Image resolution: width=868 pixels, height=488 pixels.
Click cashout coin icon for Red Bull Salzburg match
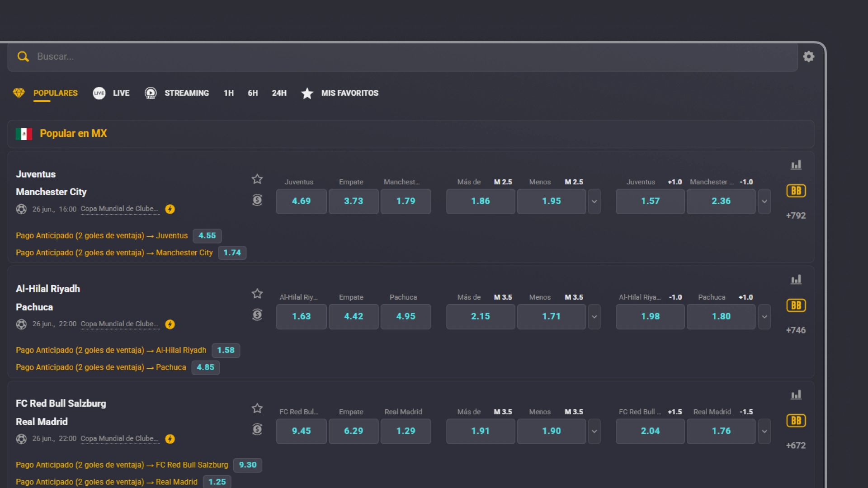[x=257, y=429]
